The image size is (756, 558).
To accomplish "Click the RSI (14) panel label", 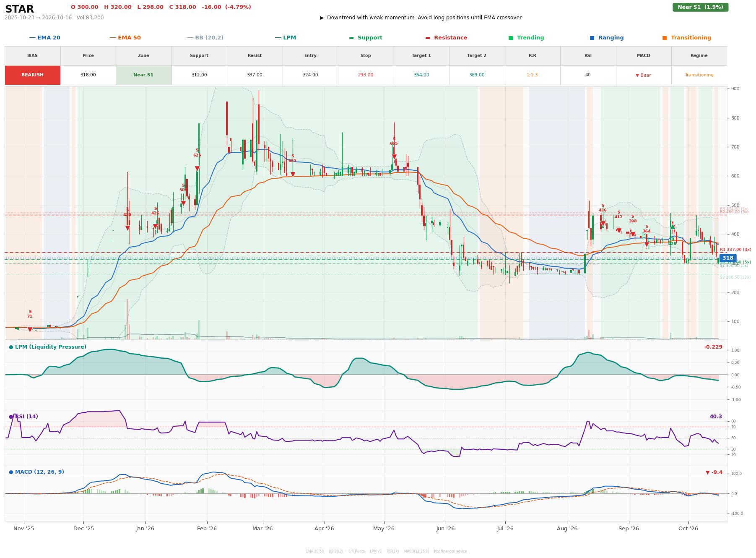I will click(x=23, y=417).
